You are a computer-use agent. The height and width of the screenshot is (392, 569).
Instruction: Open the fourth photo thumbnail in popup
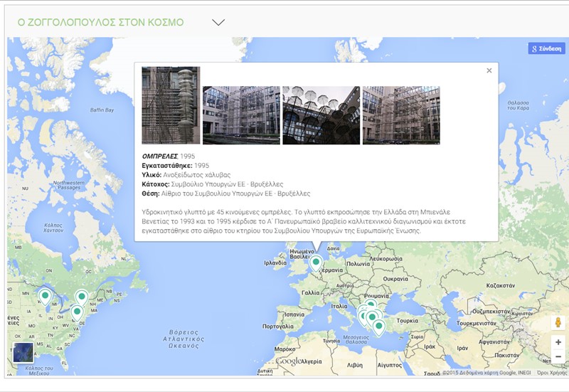401,115
